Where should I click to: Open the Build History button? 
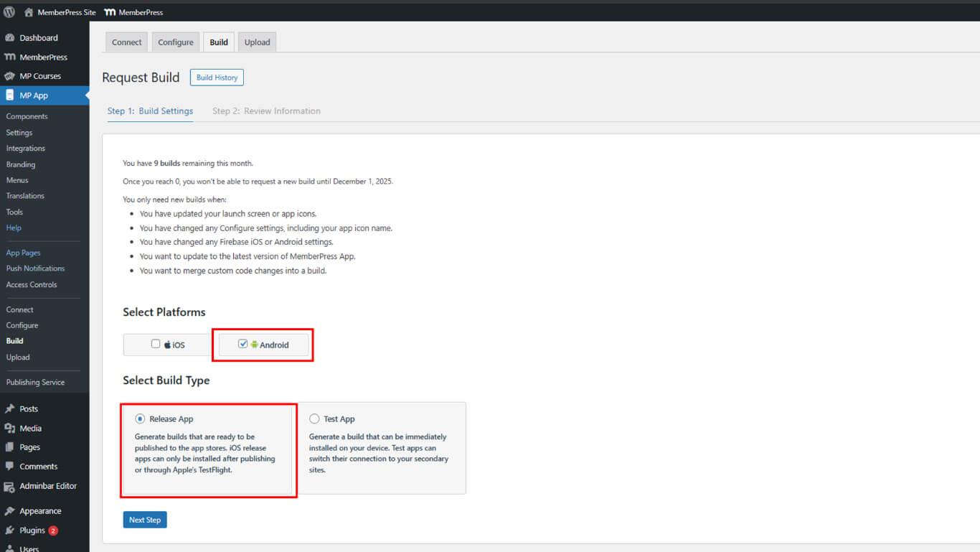[x=217, y=78]
